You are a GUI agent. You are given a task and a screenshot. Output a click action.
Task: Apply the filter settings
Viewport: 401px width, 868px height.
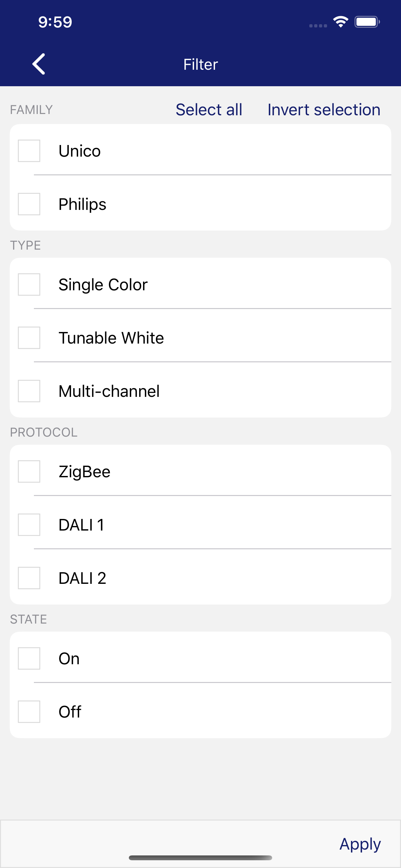tap(360, 844)
